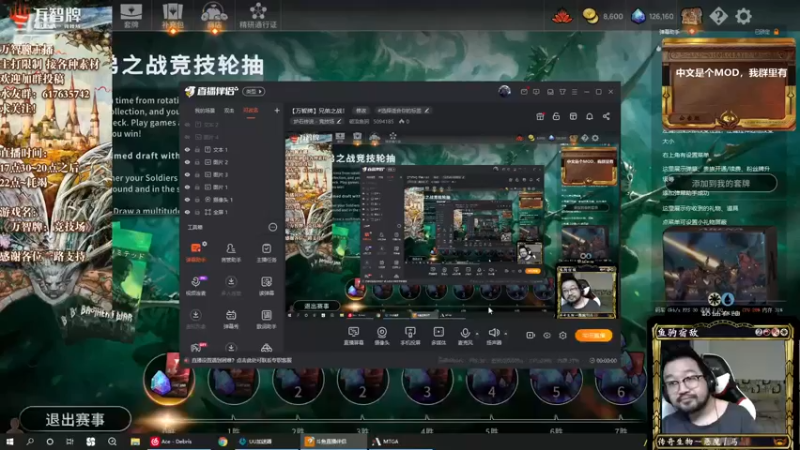Viewport: 800px width, 450px height.
Task: Click the record video icon beside 开始直播
Action: coord(531,335)
